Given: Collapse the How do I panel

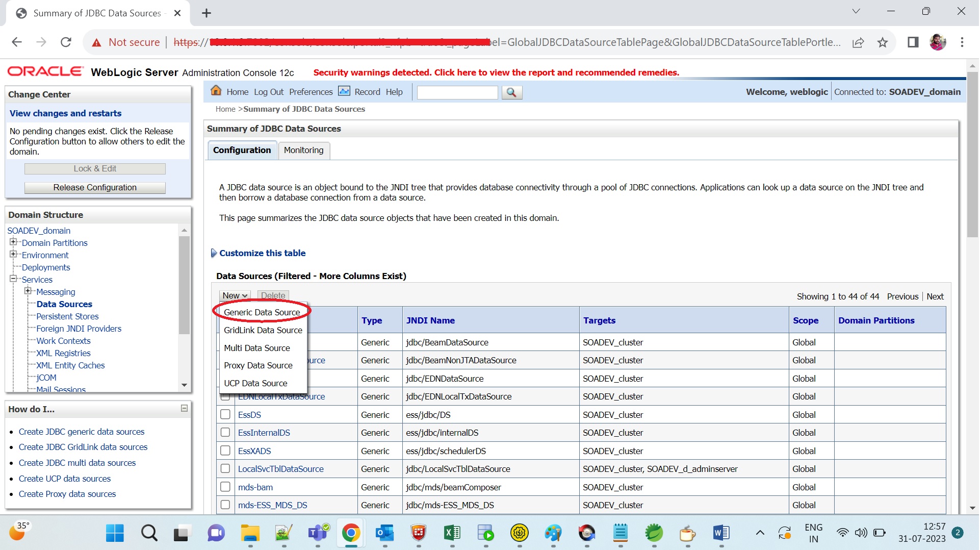Looking at the screenshot, I should (x=185, y=409).
